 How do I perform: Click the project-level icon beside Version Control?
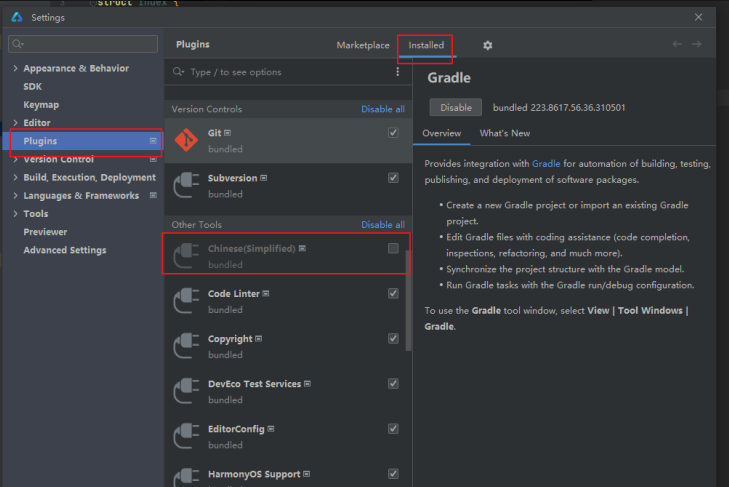[x=153, y=159]
